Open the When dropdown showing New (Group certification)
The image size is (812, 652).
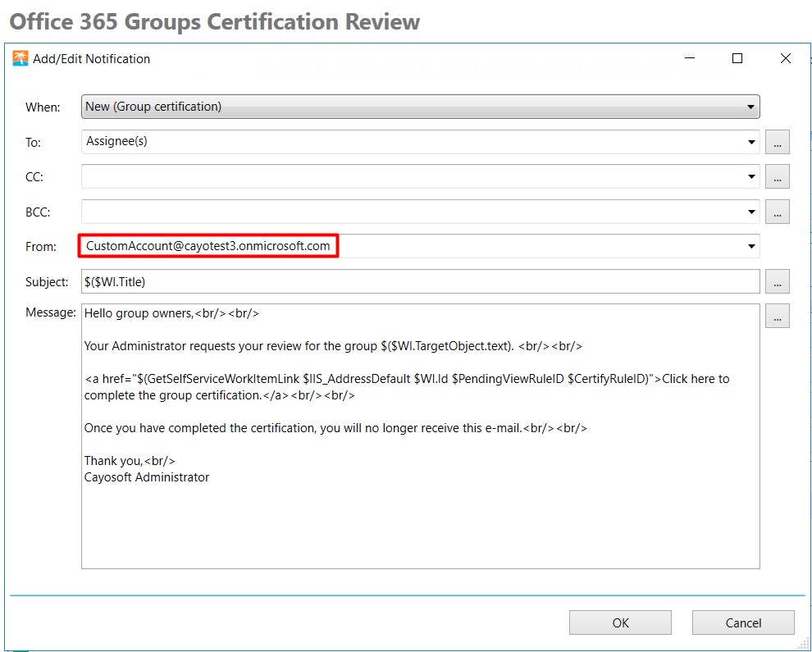pyautogui.click(x=421, y=107)
